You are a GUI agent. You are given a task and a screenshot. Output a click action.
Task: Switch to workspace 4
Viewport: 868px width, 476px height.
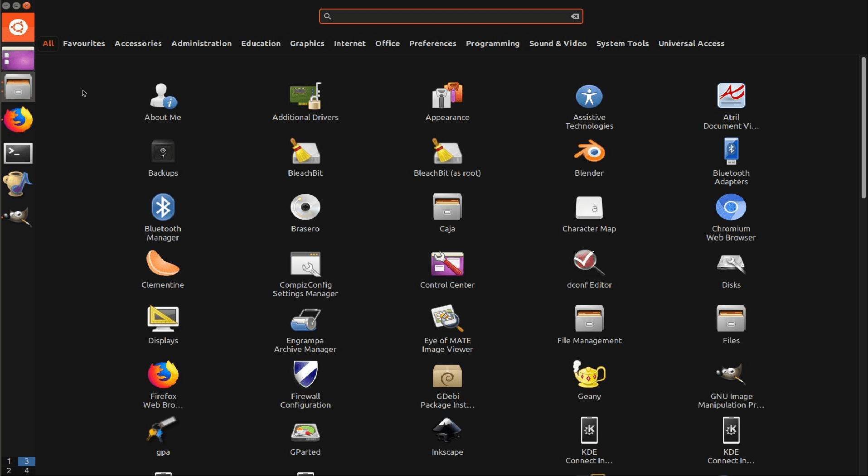click(x=26, y=471)
